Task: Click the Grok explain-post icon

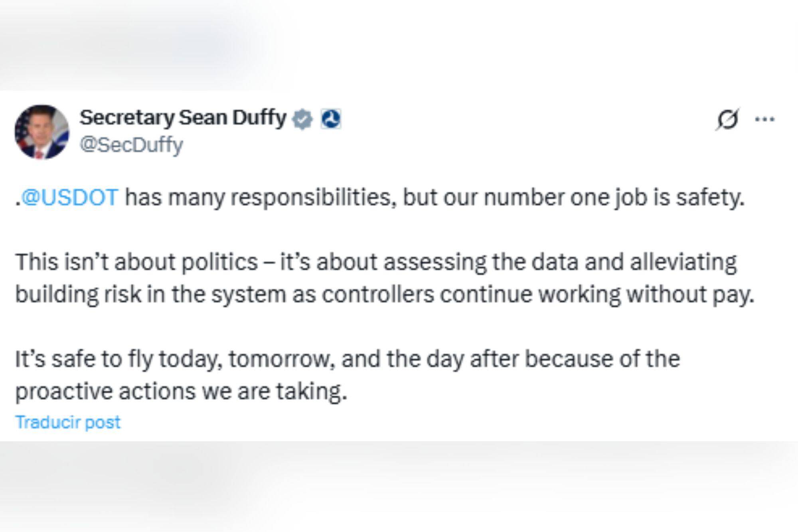Action: [x=727, y=119]
